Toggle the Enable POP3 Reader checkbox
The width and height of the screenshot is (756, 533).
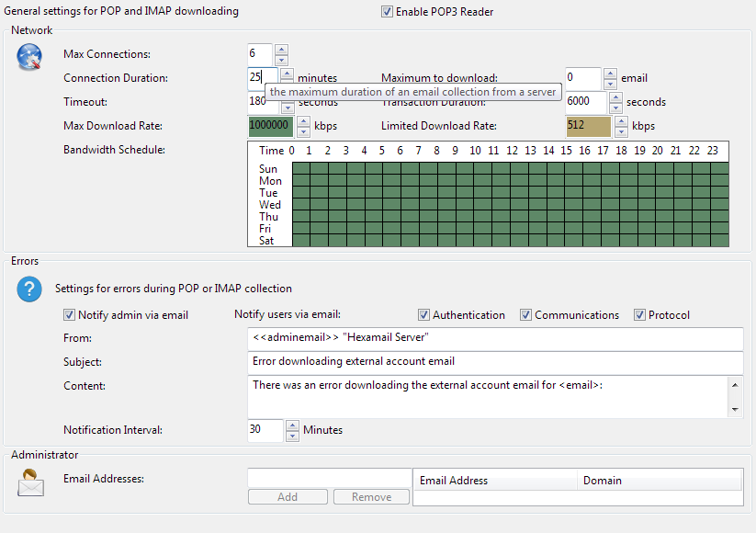pos(388,12)
